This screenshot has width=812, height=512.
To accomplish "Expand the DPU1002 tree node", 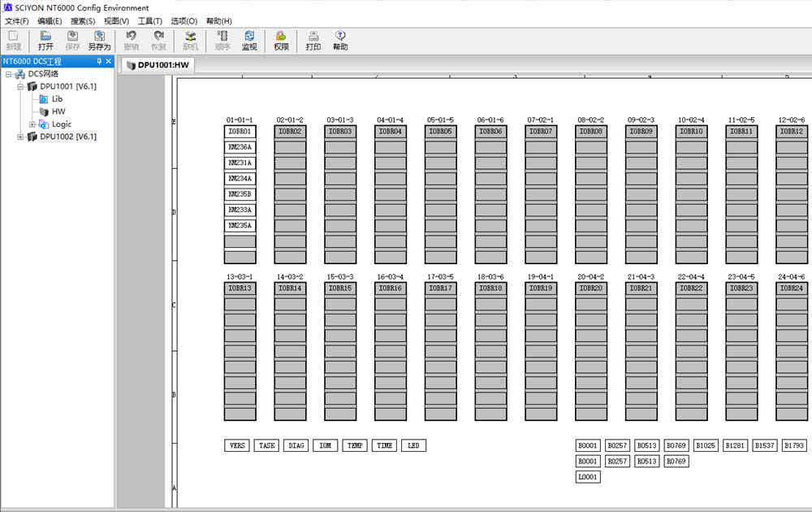I will tap(20, 137).
